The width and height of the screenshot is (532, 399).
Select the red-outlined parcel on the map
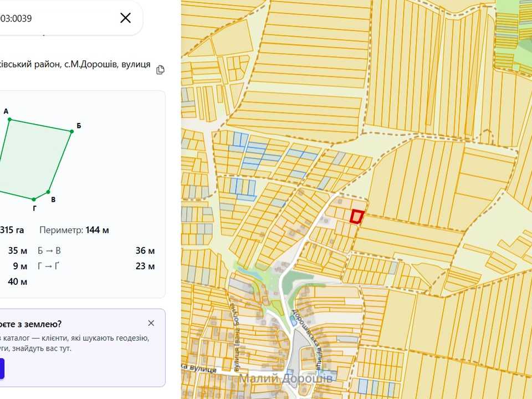click(x=356, y=217)
